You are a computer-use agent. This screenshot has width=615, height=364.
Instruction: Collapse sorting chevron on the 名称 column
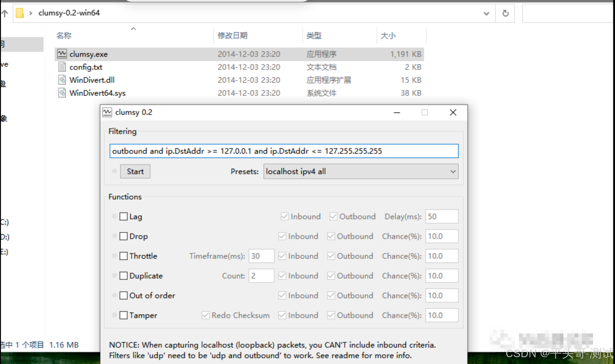(133, 28)
